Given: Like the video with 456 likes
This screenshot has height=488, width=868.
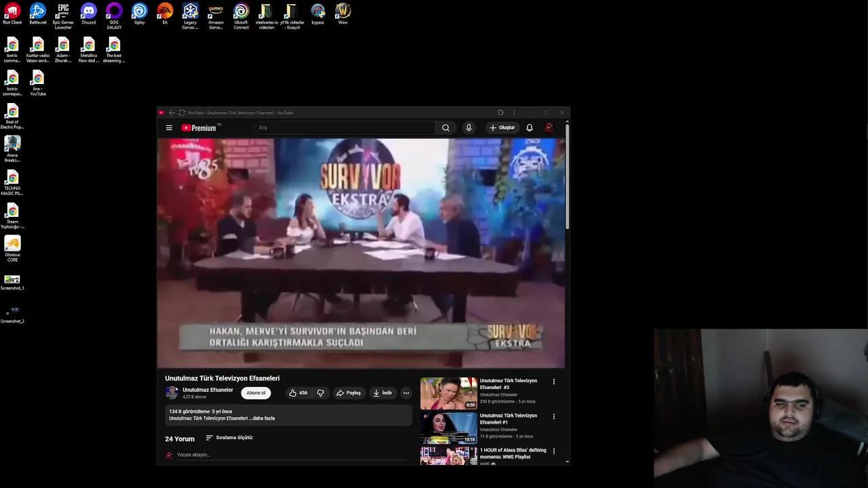Looking at the screenshot, I should [x=298, y=393].
